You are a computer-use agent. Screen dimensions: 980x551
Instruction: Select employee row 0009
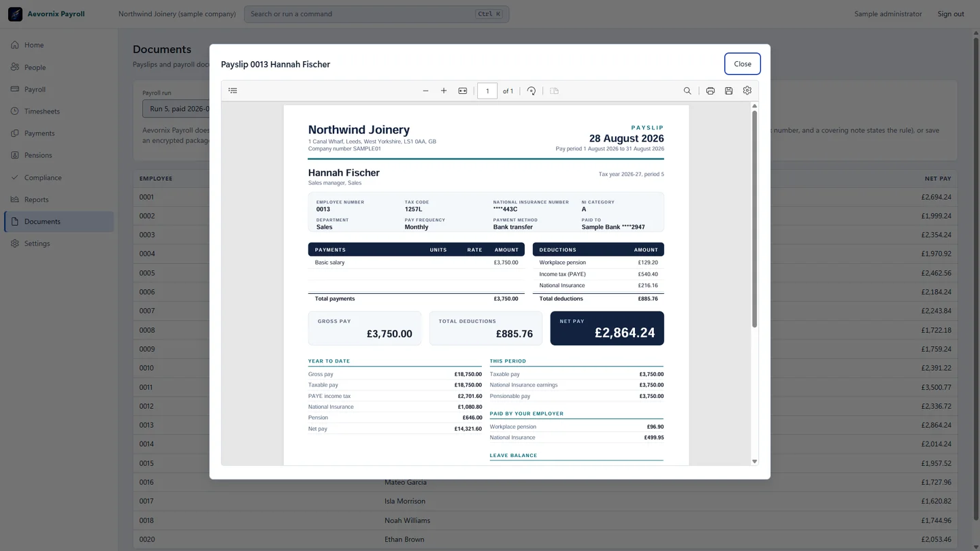544,349
